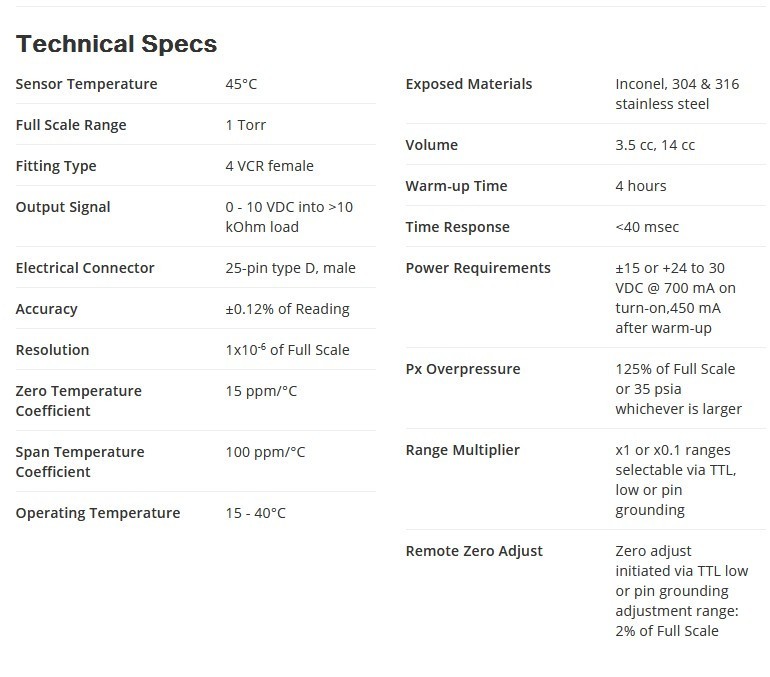The image size is (770, 677).
Task: Click the Fitting Type label
Action: point(56,166)
